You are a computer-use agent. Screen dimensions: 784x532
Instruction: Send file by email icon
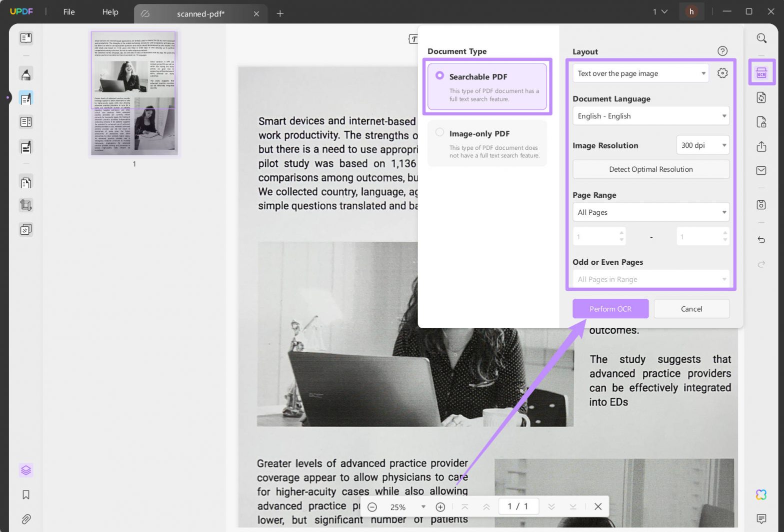coord(761,171)
